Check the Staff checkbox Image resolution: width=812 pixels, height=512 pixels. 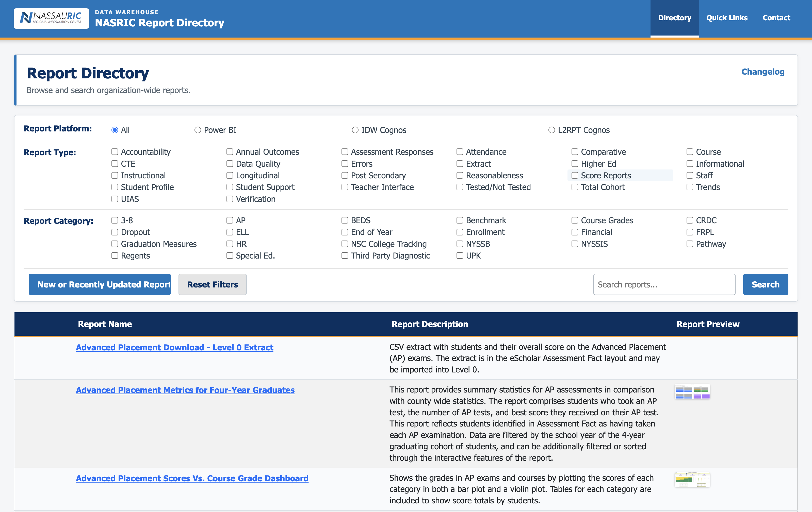tap(690, 176)
